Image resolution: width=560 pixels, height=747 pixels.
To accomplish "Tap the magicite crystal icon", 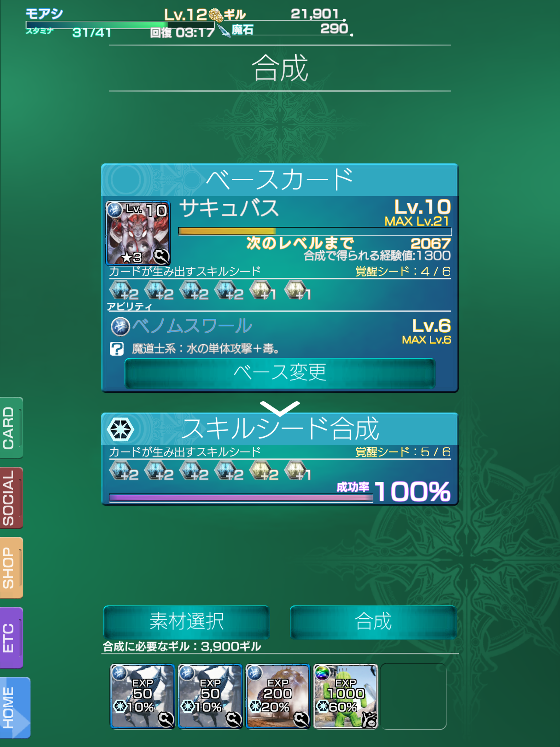I will (224, 31).
